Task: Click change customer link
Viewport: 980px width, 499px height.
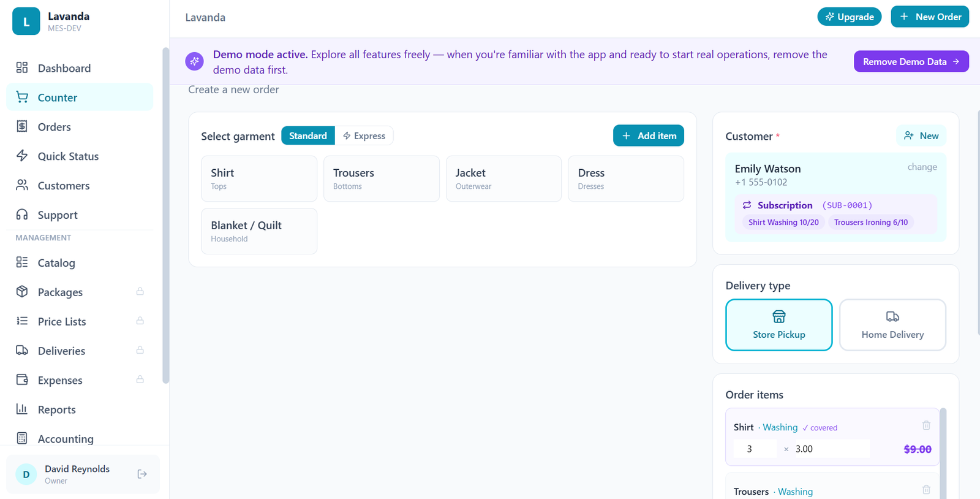Action: click(x=922, y=167)
